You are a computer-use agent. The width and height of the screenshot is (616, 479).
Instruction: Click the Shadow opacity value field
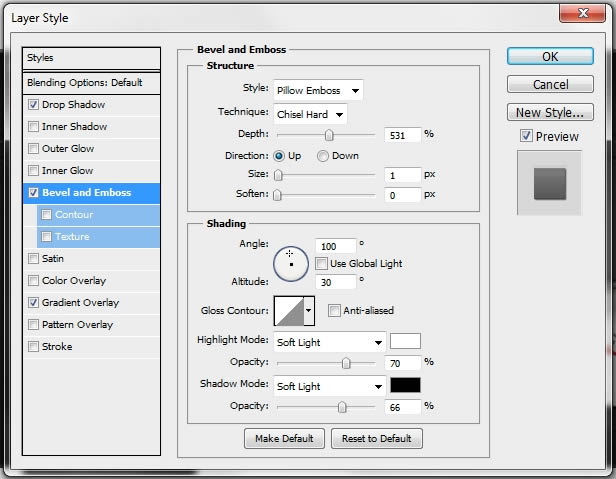[403, 407]
